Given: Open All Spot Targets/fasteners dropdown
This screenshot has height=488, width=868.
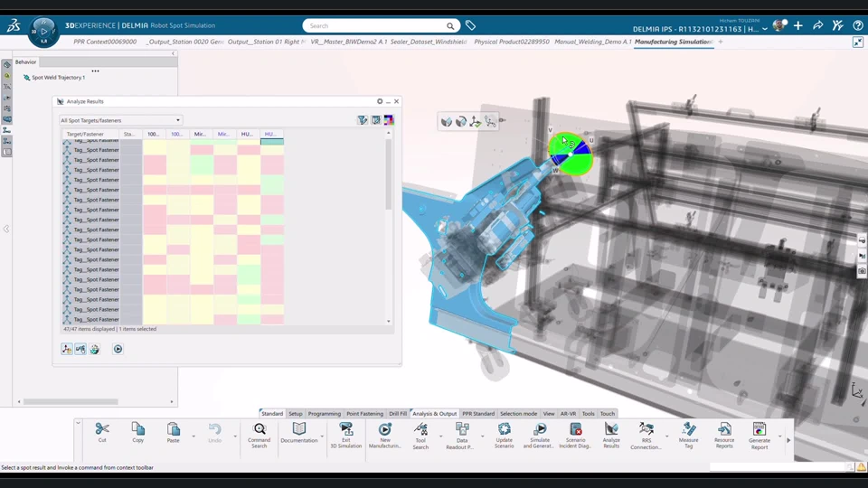Looking at the screenshot, I should [120, 120].
